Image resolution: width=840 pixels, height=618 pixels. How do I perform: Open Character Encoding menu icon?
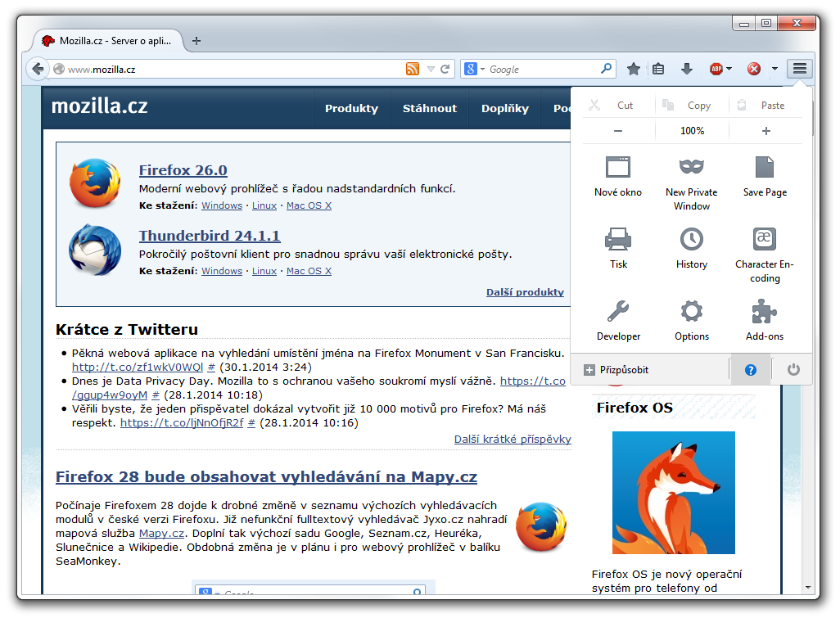tap(765, 240)
